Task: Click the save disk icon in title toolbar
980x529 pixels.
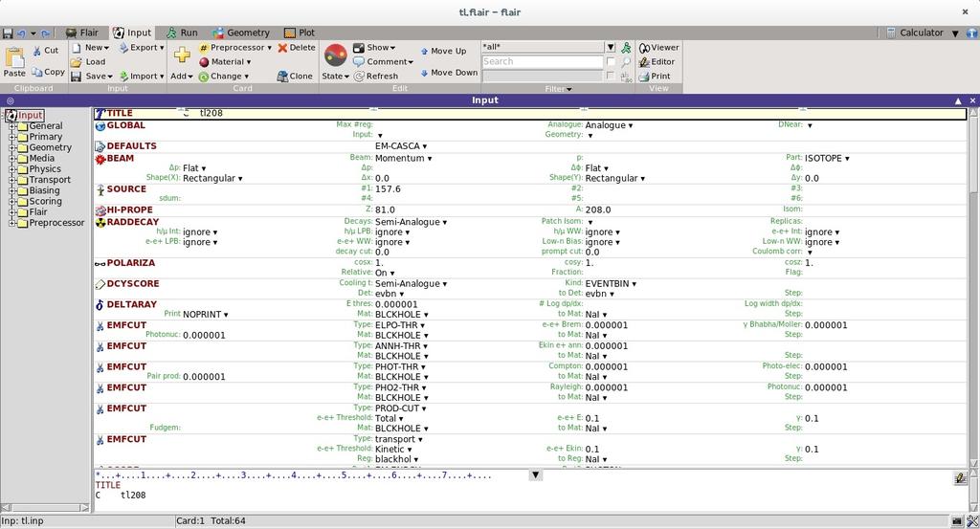Action: [x=8, y=33]
